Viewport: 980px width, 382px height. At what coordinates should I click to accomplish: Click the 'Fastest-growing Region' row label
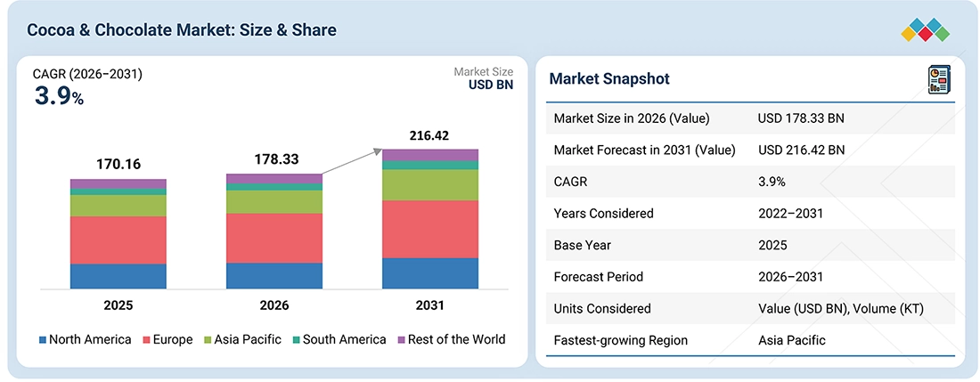621,340
